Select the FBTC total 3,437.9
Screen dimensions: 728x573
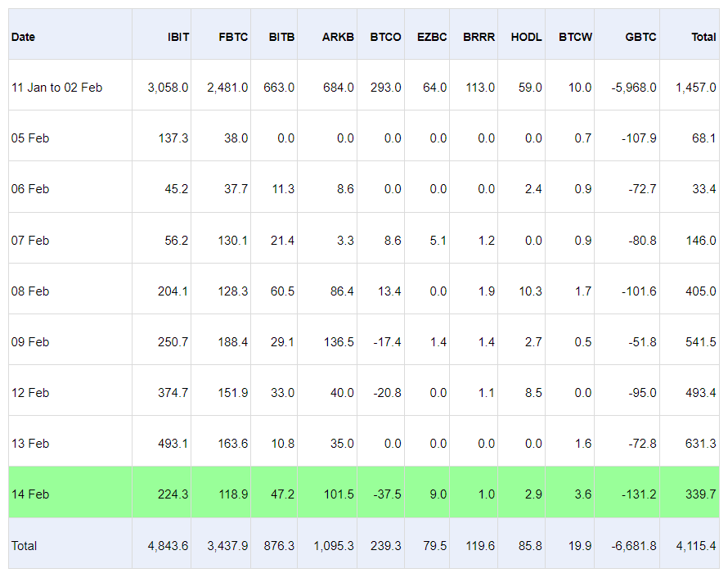coord(227,546)
